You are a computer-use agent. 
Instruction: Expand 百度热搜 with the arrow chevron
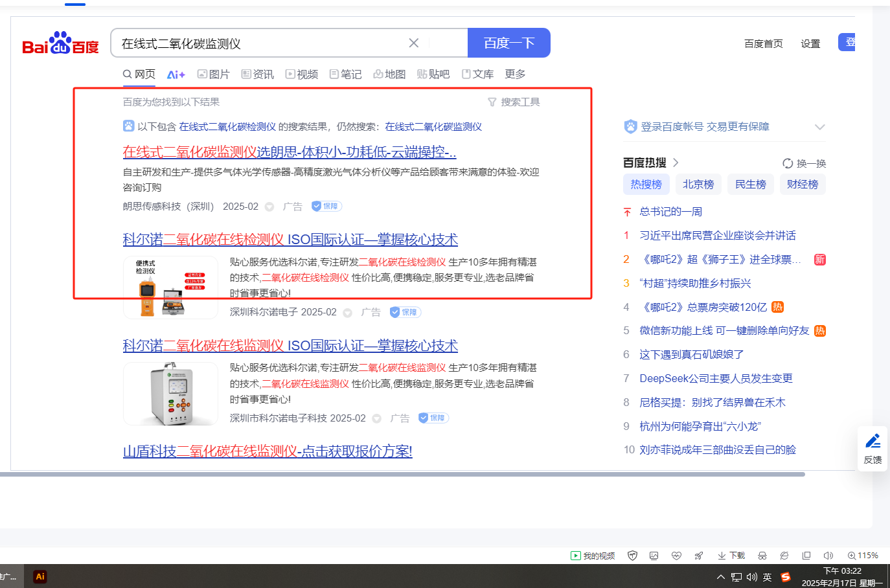coord(676,163)
